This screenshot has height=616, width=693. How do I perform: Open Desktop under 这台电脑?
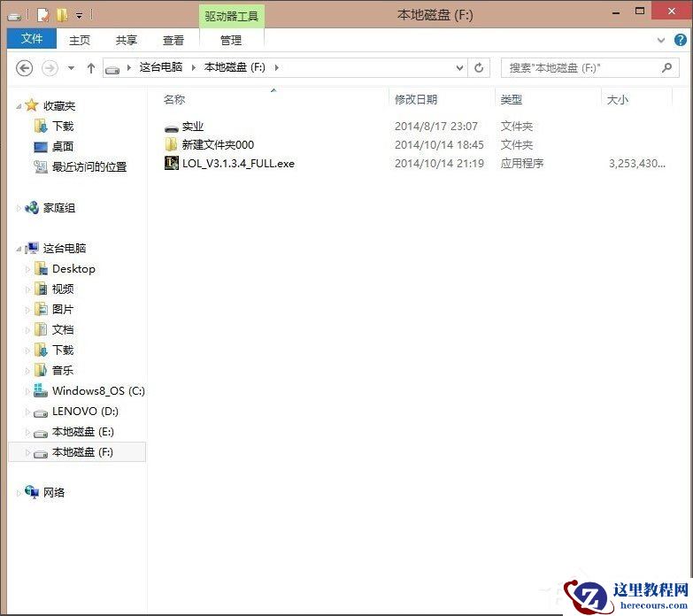point(73,269)
